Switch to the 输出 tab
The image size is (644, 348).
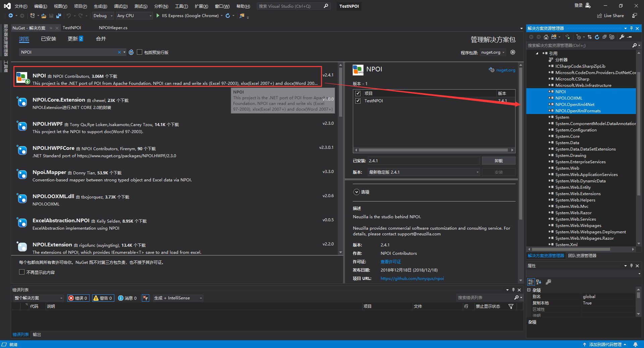[x=37, y=335]
